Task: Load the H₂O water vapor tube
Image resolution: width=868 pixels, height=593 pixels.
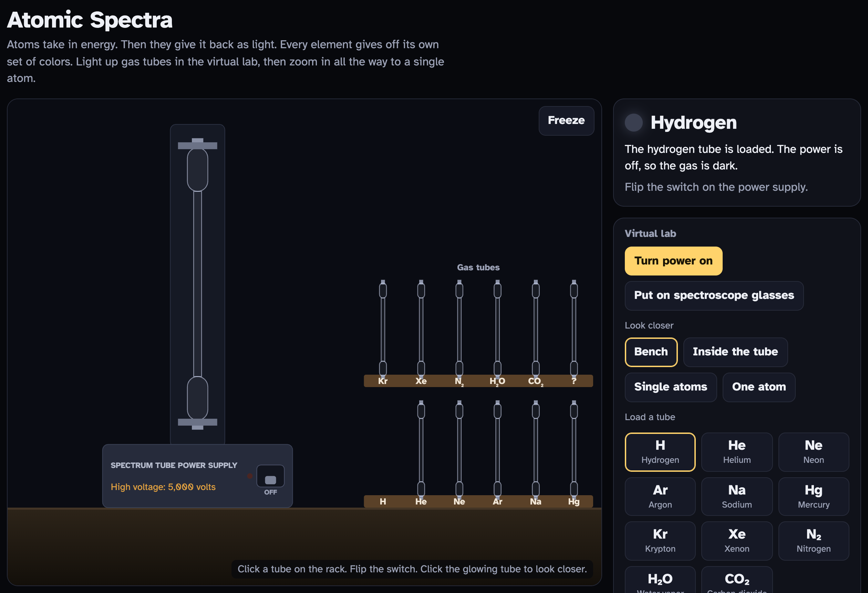Action: pyautogui.click(x=660, y=580)
